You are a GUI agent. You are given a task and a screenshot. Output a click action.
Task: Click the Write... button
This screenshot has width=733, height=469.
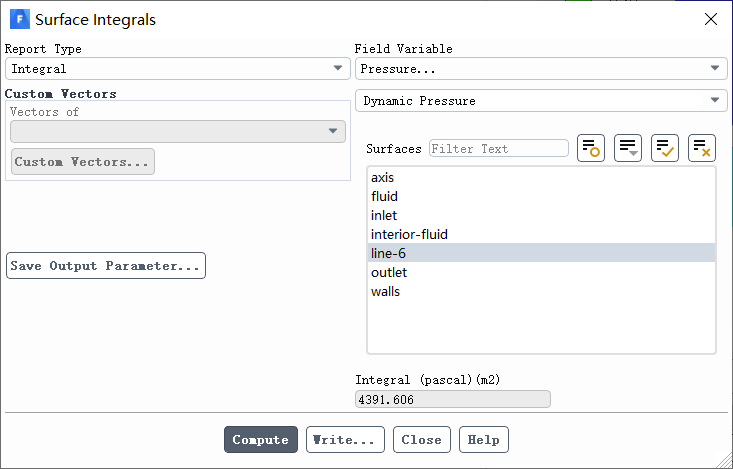point(345,440)
